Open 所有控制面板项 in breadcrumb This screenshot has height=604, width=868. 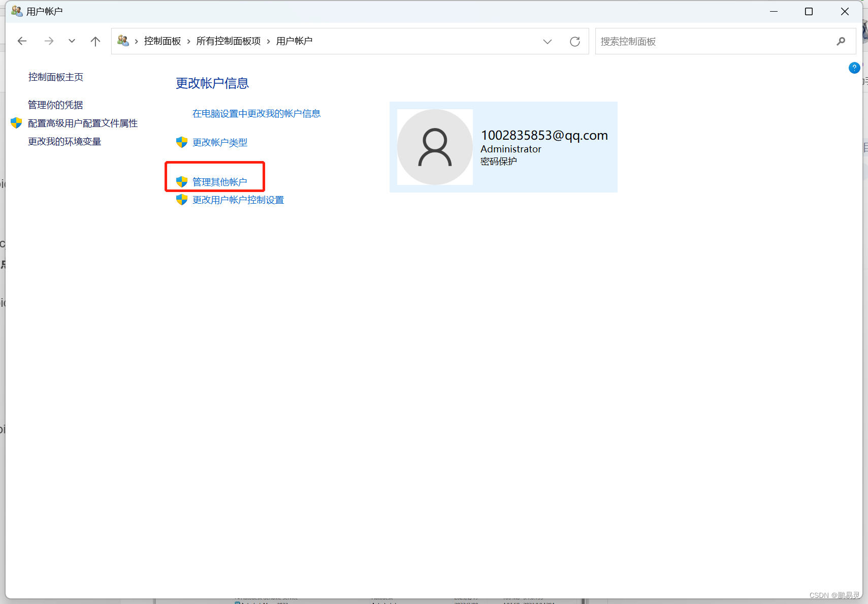click(x=228, y=41)
